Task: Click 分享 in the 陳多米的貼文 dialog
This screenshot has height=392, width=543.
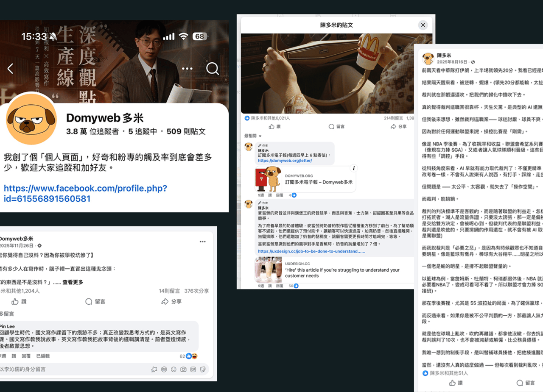Action: pyautogui.click(x=399, y=127)
